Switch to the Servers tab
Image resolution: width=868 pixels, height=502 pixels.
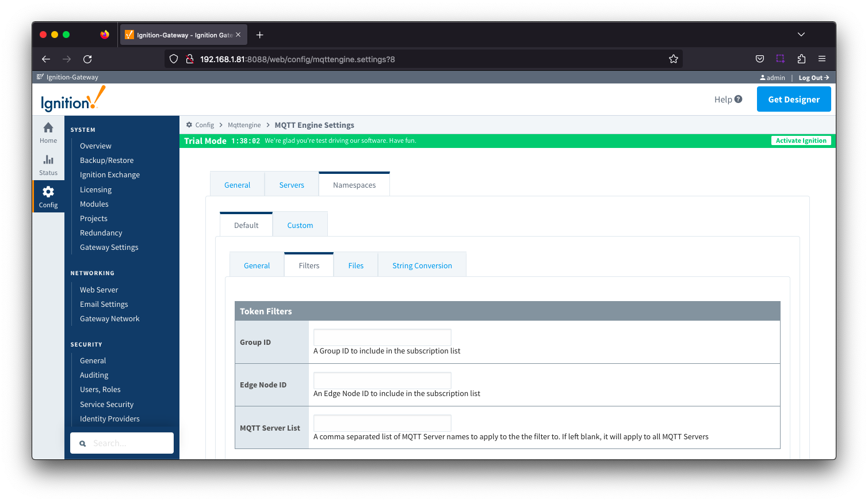(x=292, y=185)
